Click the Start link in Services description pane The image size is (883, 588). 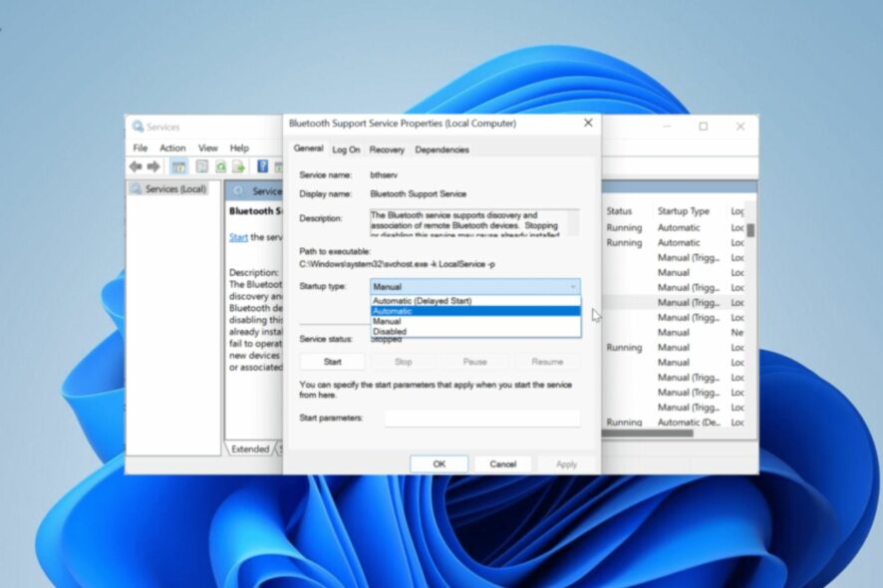(238, 237)
